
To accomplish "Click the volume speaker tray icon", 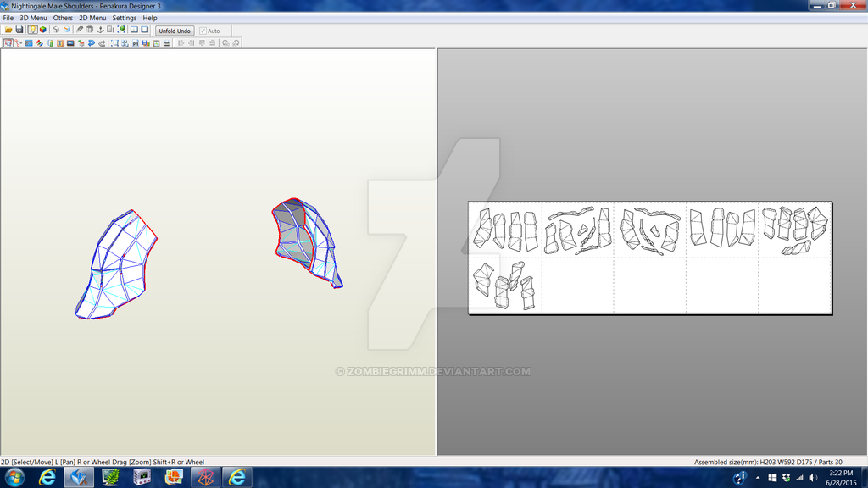I will click(x=813, y=478).
